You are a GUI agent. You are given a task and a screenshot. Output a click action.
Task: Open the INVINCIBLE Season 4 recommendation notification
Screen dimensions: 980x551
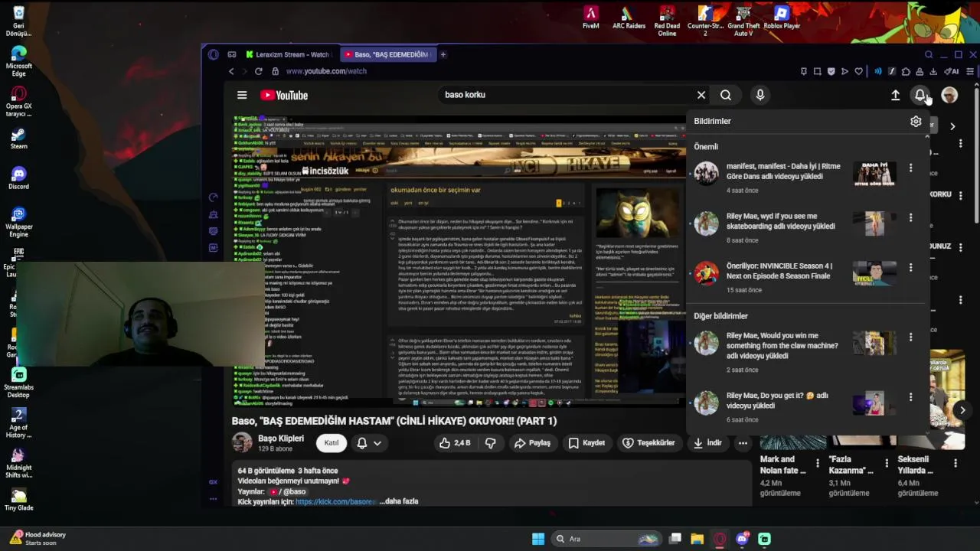point(796,277)
